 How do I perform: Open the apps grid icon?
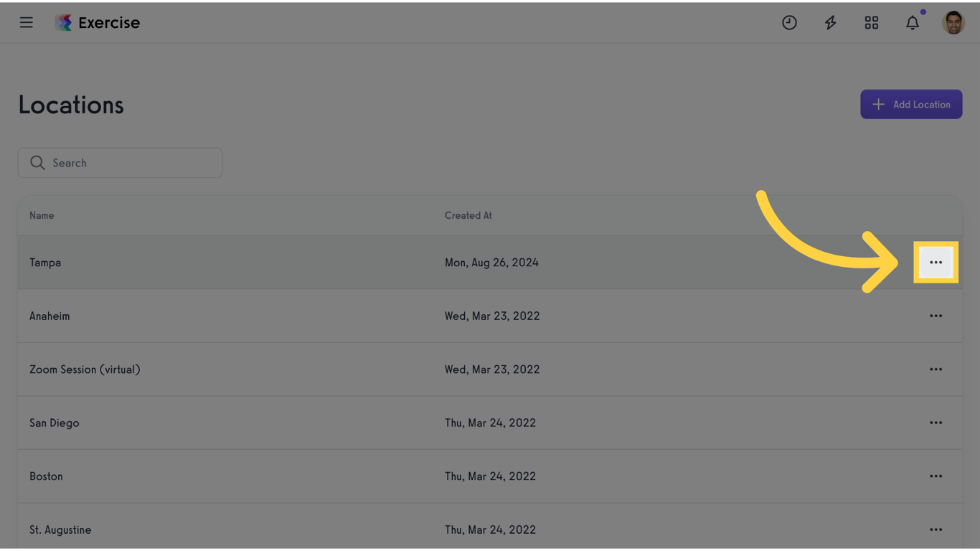click(871, 23)
